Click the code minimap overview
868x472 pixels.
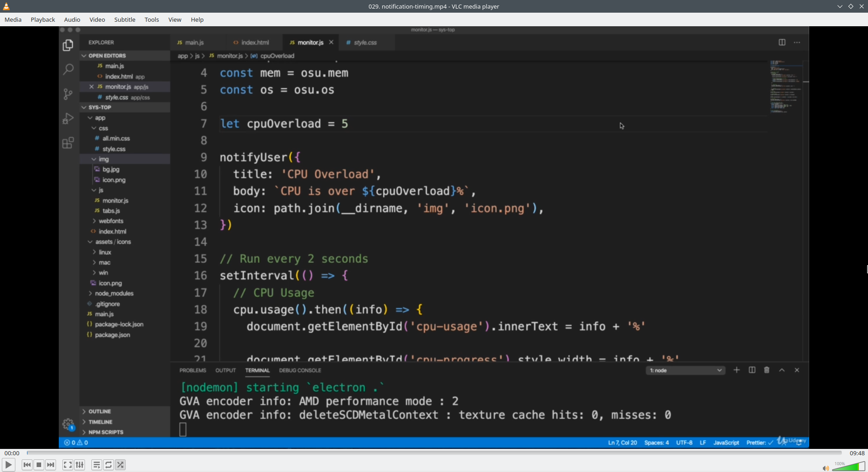786,86
